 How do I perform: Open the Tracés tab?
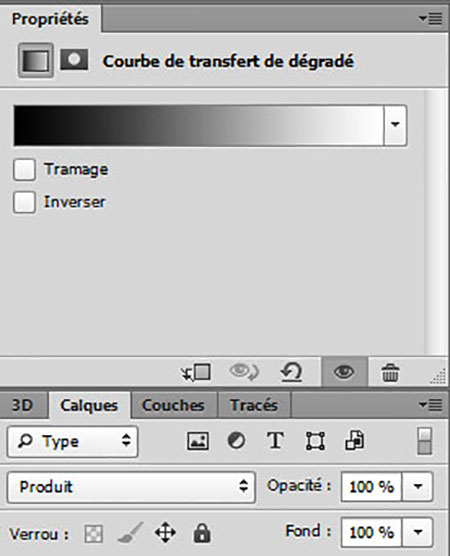pos(254,405)
